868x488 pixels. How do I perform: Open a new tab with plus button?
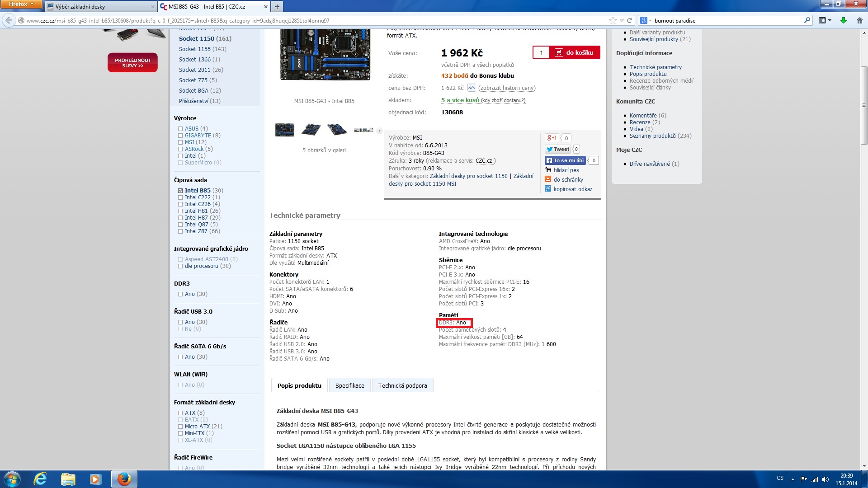click(277, 6)
